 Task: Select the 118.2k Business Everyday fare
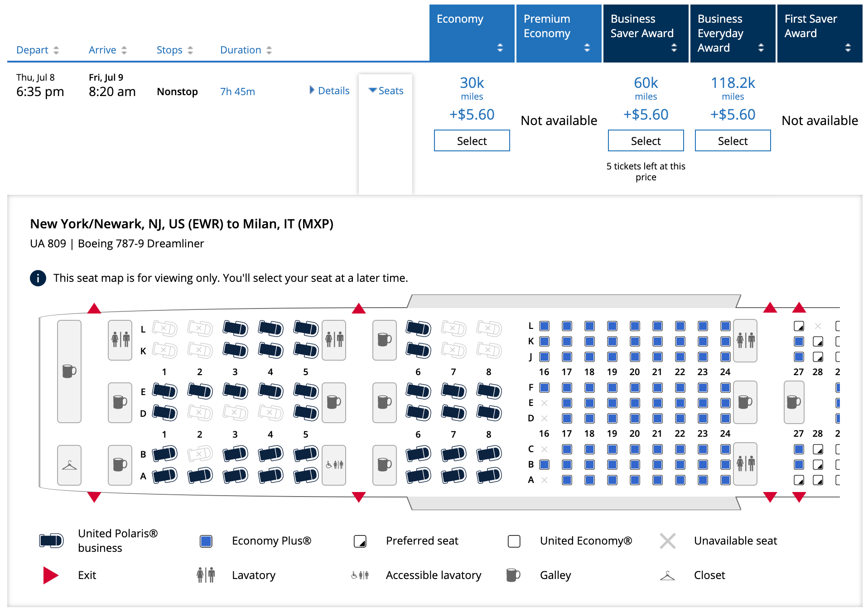point(733,141)
